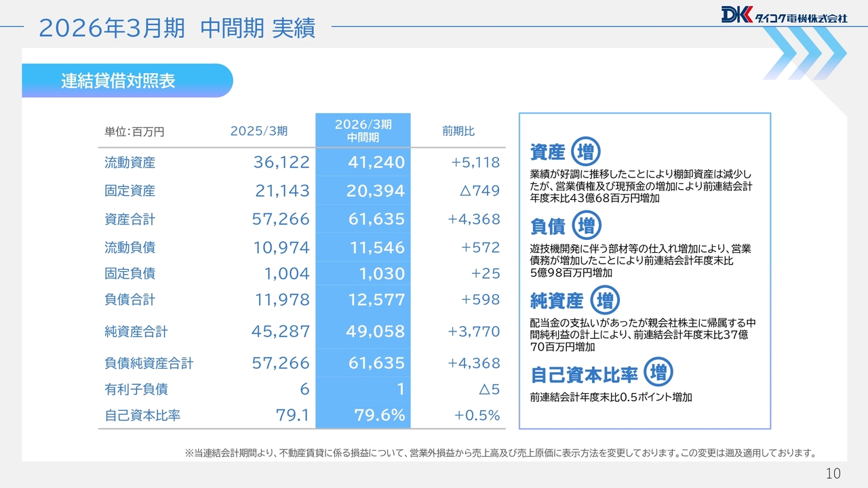Click the 前期比 column header

[458, 131]
